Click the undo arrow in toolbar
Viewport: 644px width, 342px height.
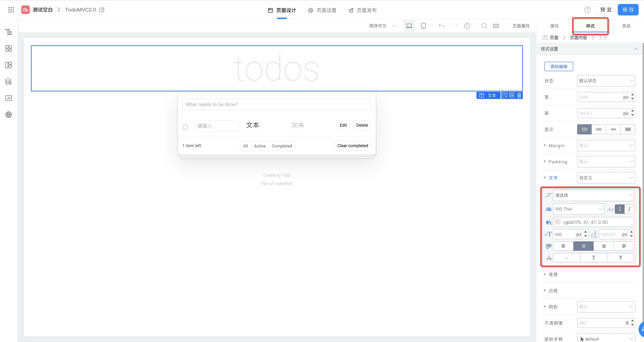coord(442,26)
